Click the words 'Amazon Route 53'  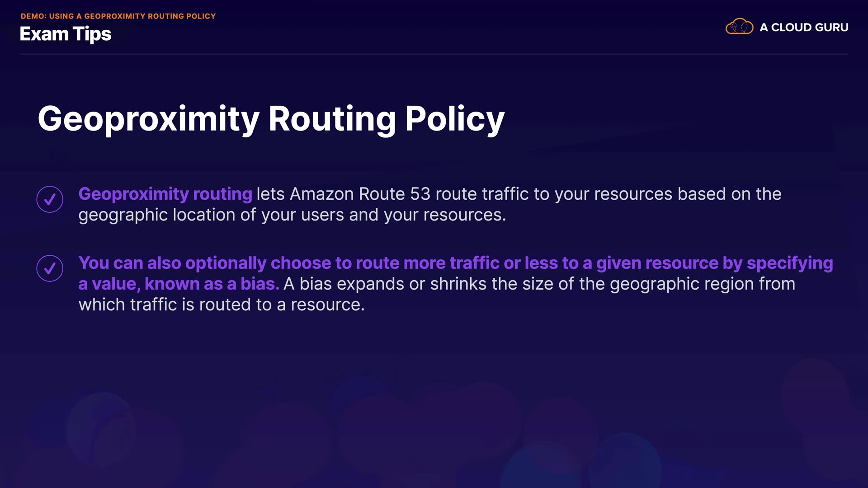pyautogui.click(x=360, y=194)
